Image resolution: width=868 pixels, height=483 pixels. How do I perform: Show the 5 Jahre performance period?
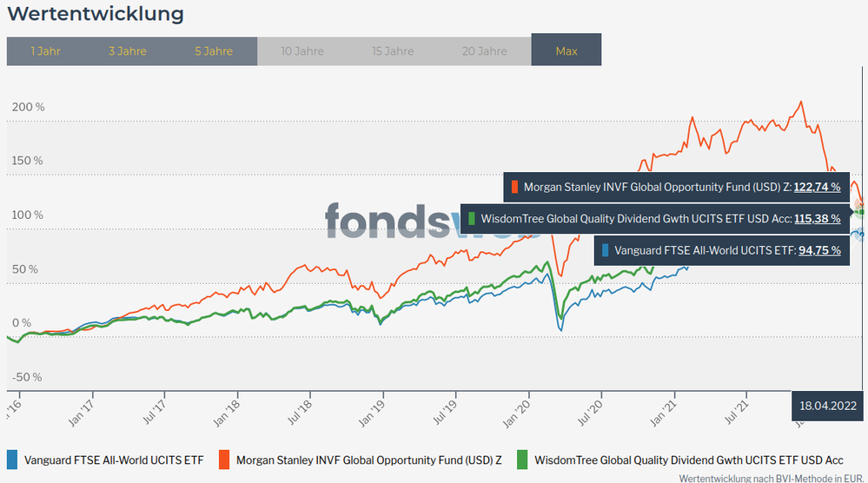pyautogui.click(x=214, y=51)
